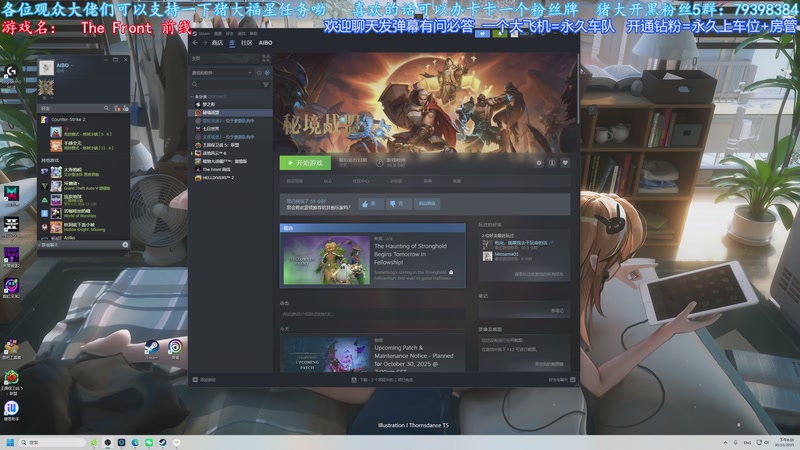Click the ENG language indicator in tray
The width and height of the screenshot is (800, 450).
[x=747, y=442]
